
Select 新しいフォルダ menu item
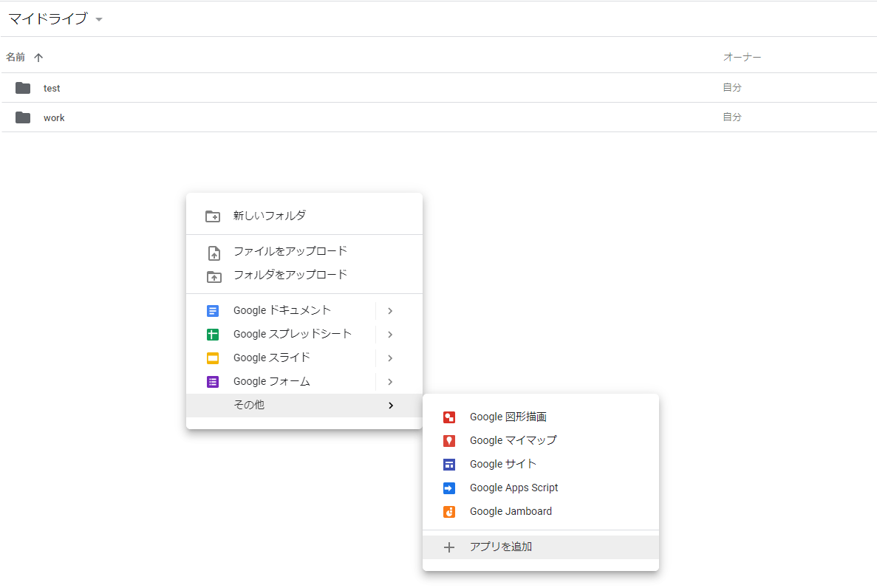coord(304,216)
